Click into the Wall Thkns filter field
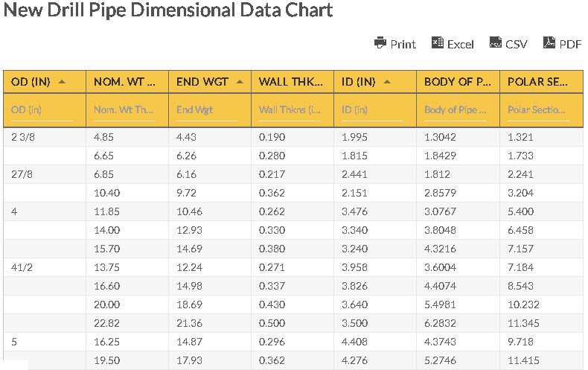The width and height of the screenshot is (588, 370). (x=290, y=110)
